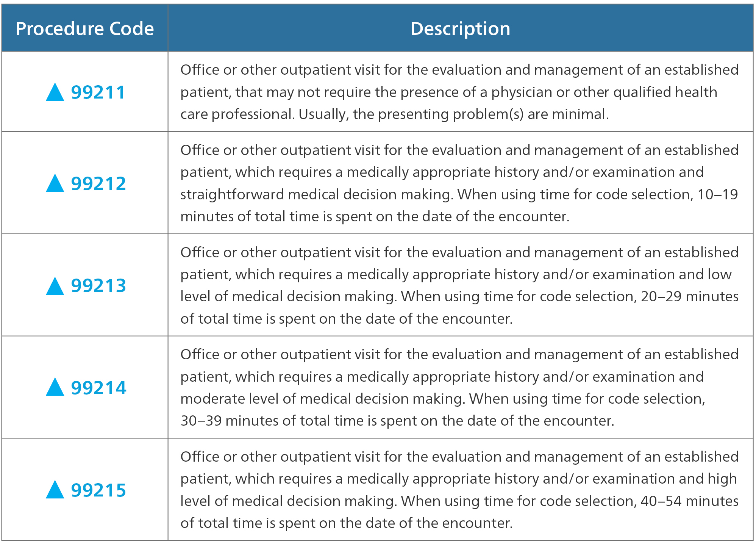Click the Description column header

[x=461, y=28]
